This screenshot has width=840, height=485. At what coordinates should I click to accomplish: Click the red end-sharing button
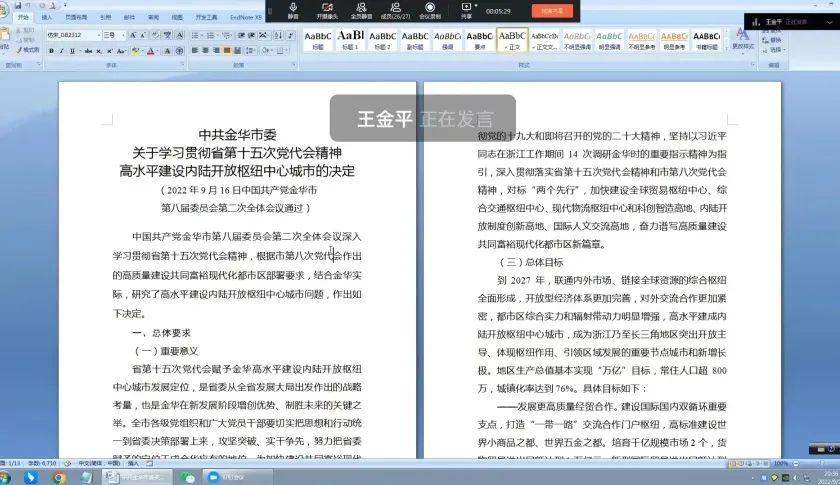pos(551,10)
